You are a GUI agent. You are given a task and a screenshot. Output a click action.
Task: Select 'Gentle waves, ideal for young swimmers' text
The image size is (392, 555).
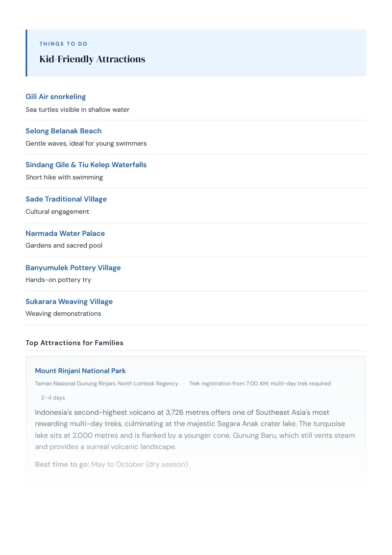(x=86, y=143)
